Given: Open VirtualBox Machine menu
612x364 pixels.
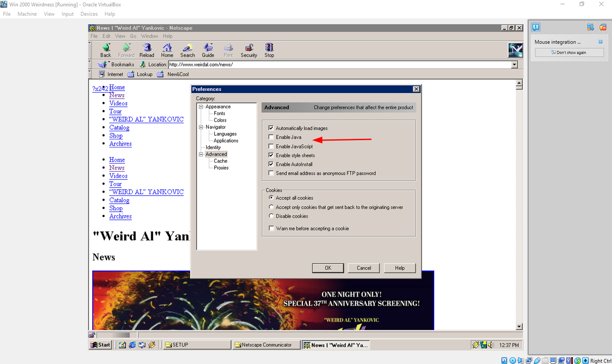Looking at the screenshot, I should (27, 14).
